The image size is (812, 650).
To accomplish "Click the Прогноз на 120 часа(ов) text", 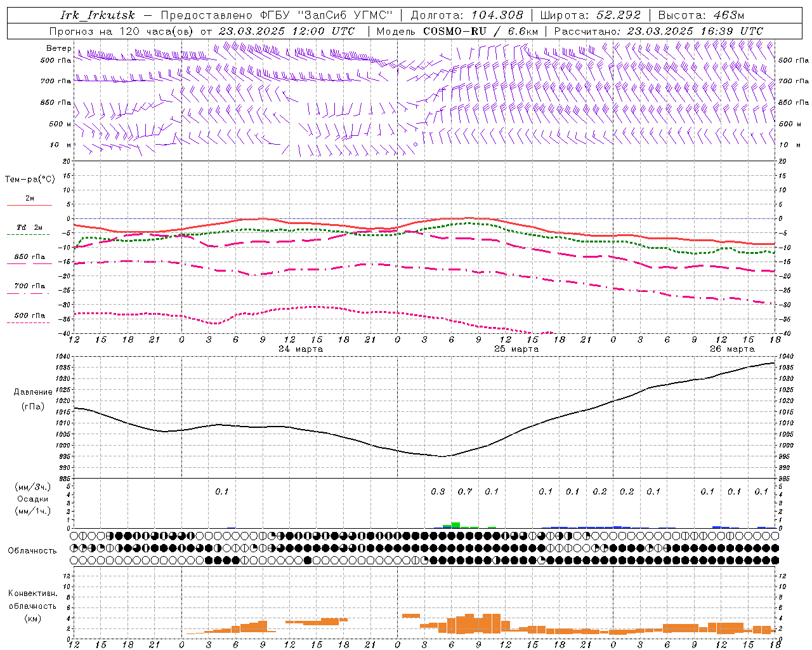I will (122, 31).
